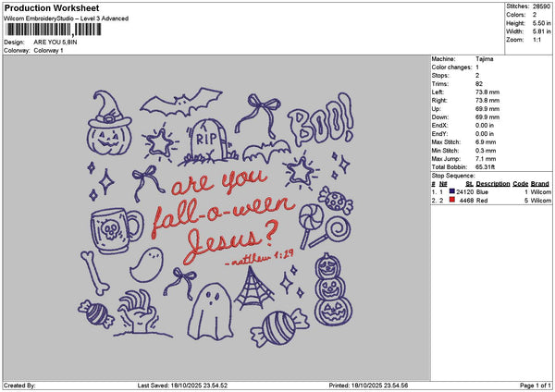This screenshot has height=392, width=555.
Task: Click the Width value 5.81 in
Action: pos(541,31)
